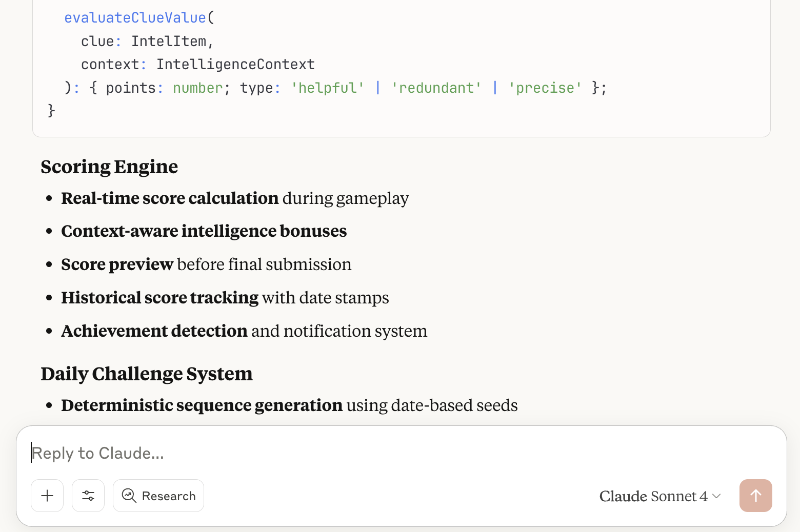Enable the Research mode button

[x=158, y=496]
